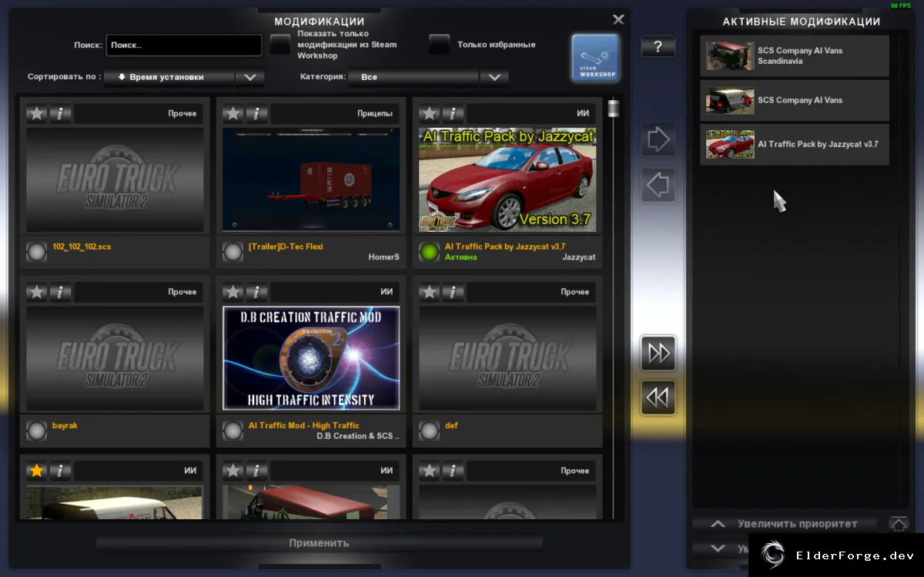The image size is (924, 577).
Task: Toggle activation circle for AI Traffic Mod - High Traffic
Action: click(233, 431)
